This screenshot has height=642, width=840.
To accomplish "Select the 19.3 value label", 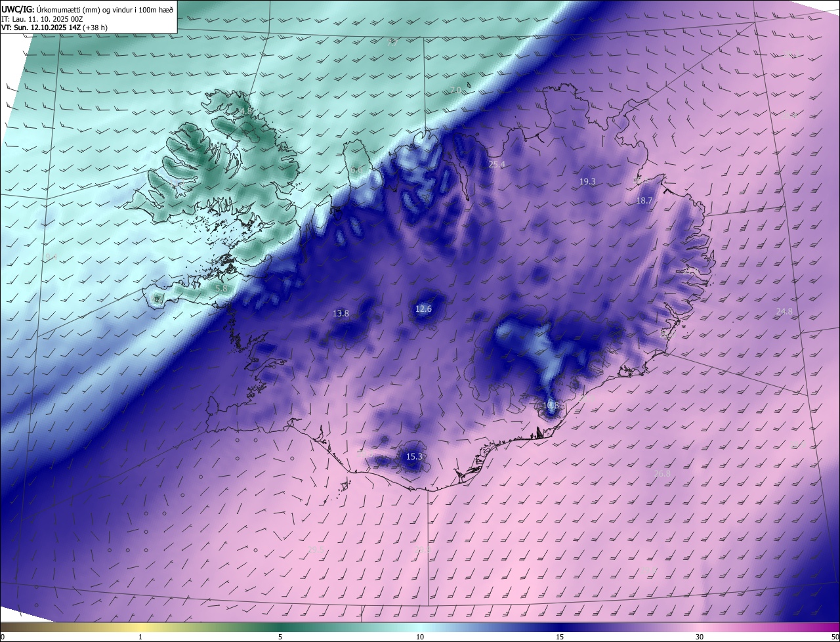I will (x=587, y=182).
